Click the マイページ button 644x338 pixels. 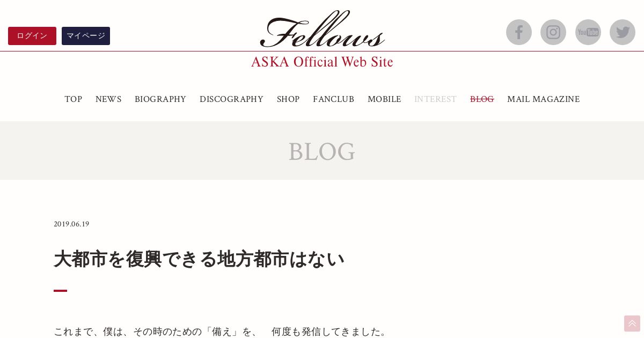click(86, 36)
